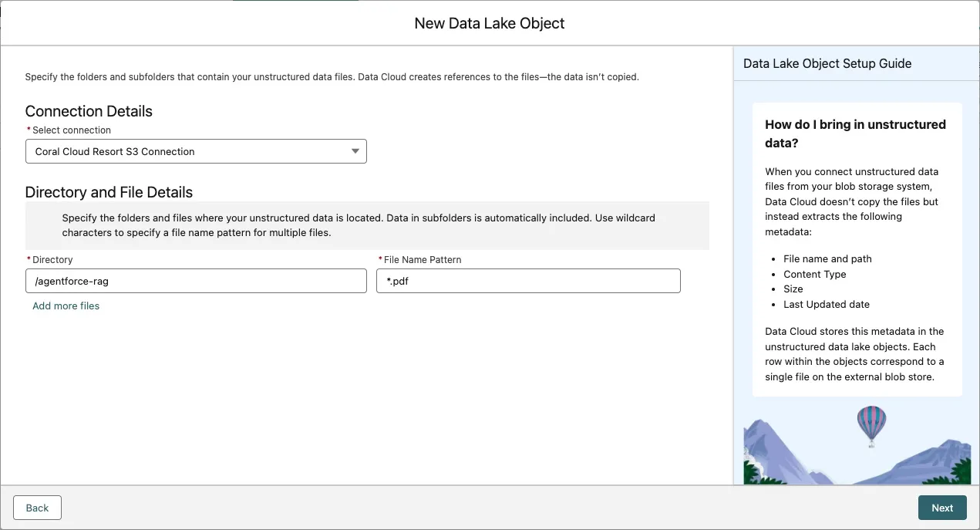Focus the File Name Pattern field
Screen dimensions: 980x530
(528, 281)
